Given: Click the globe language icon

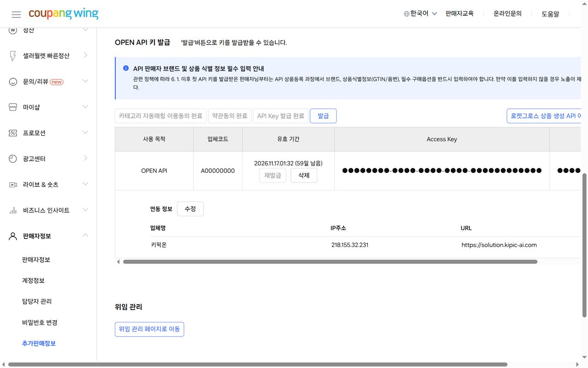Looking at the screenshot, I should click(x=407, y=14).
